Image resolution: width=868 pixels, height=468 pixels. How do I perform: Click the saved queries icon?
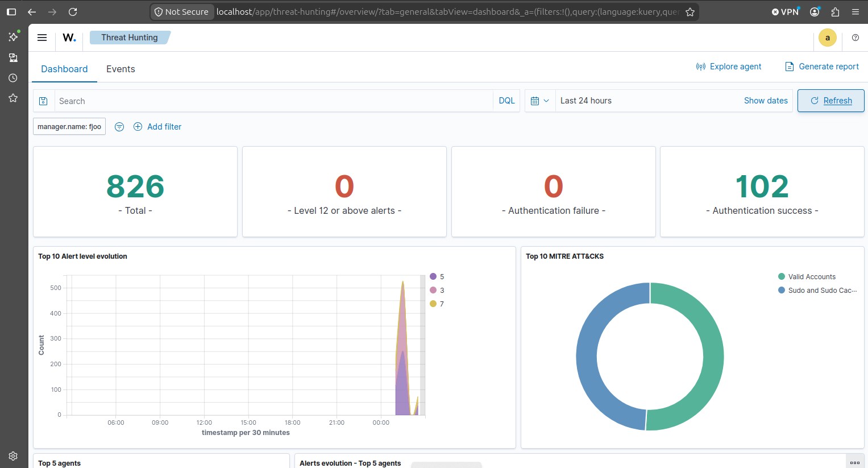tap(43, 101)
